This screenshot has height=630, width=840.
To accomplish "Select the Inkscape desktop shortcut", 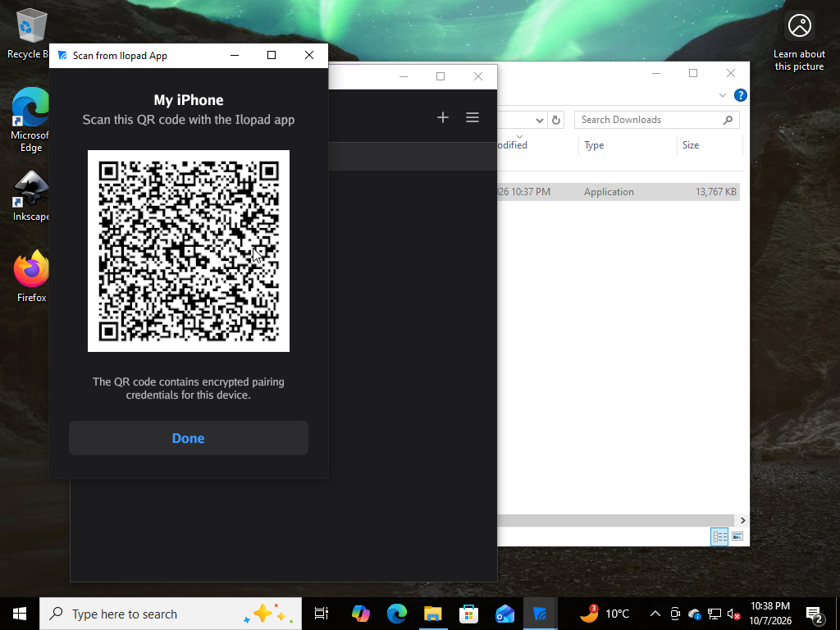I will pyautogui.click(x=30, y=196).
